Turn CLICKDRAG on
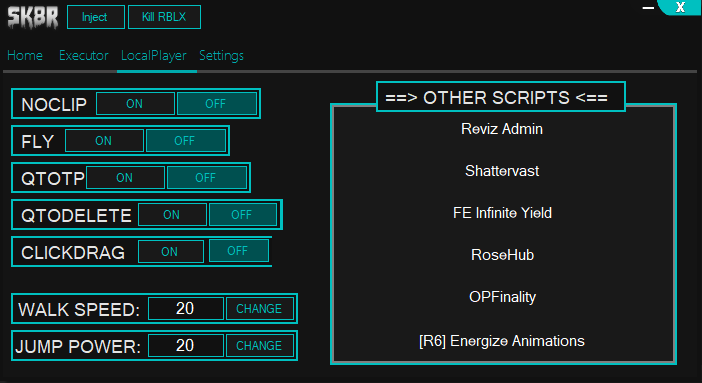Viewport: 702px width, 383px height. [x=171, y=251]
